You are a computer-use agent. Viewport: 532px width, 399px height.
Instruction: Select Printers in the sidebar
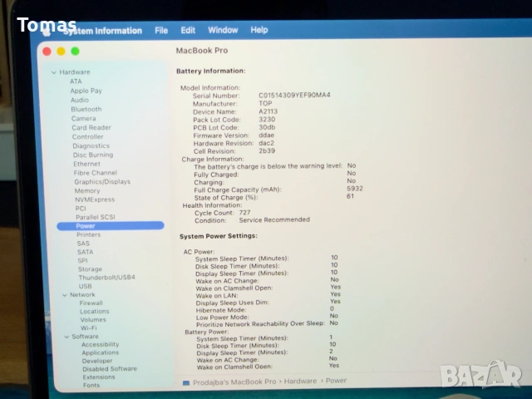[x=89, y=234]
